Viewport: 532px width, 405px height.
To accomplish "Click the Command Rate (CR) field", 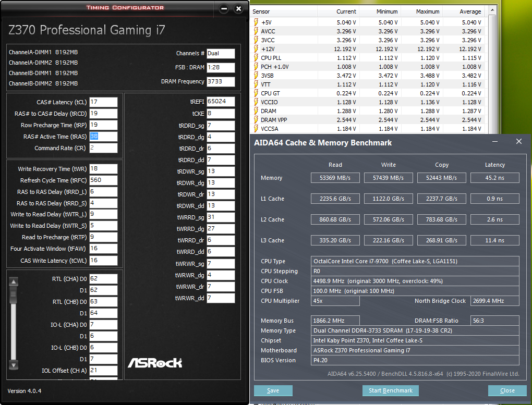I will (x=103, y=148).
